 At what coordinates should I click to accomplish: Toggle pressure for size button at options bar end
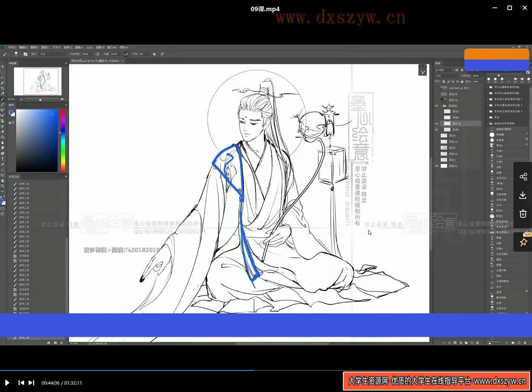[x=162, y=54]
